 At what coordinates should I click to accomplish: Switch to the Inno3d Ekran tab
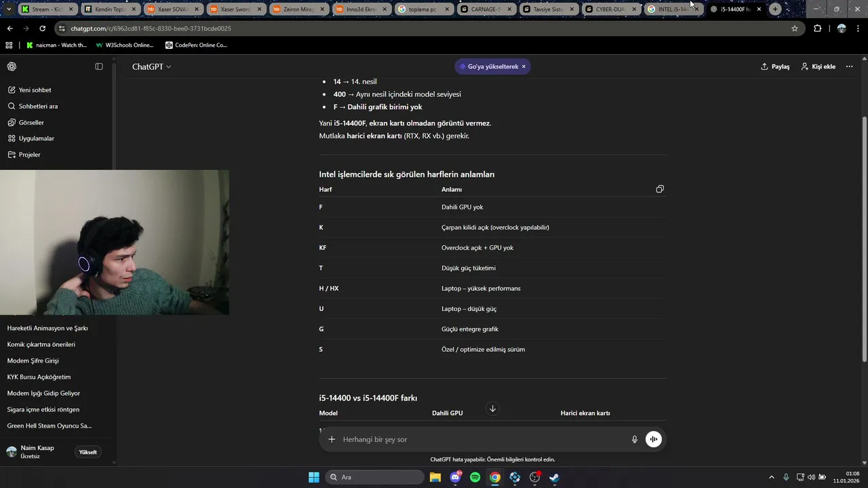(x=361, y=9)
